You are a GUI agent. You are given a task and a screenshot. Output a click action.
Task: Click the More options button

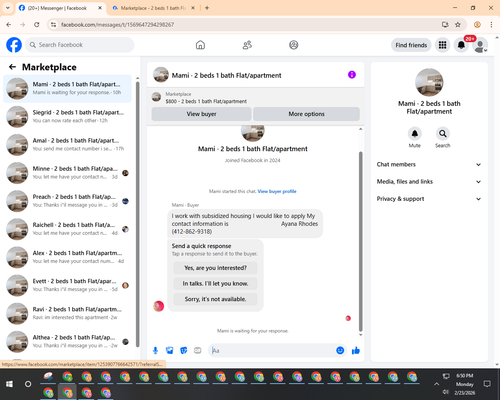tap(306, 114)
